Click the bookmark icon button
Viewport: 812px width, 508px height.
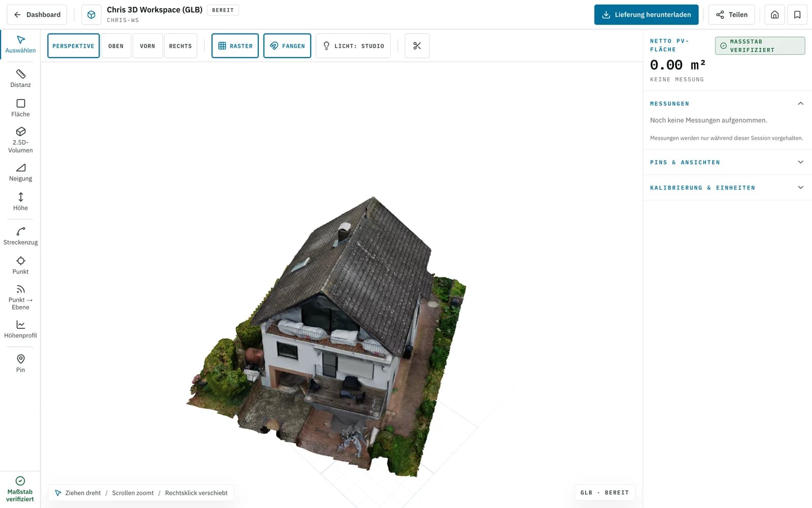pyautogui.click(x=797, y=15)
